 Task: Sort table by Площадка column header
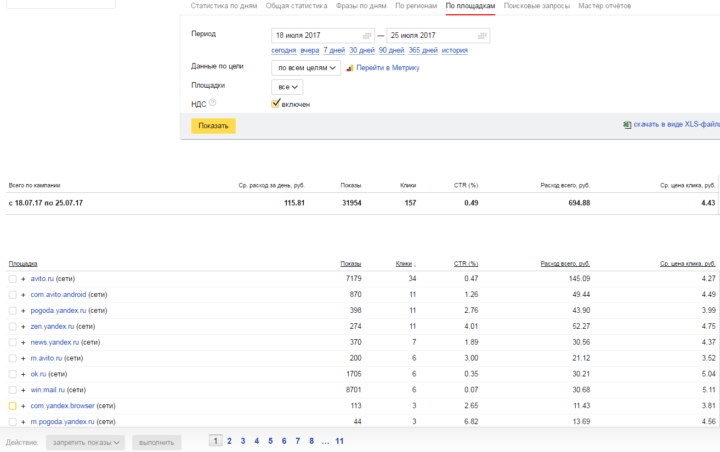[23, 264]
